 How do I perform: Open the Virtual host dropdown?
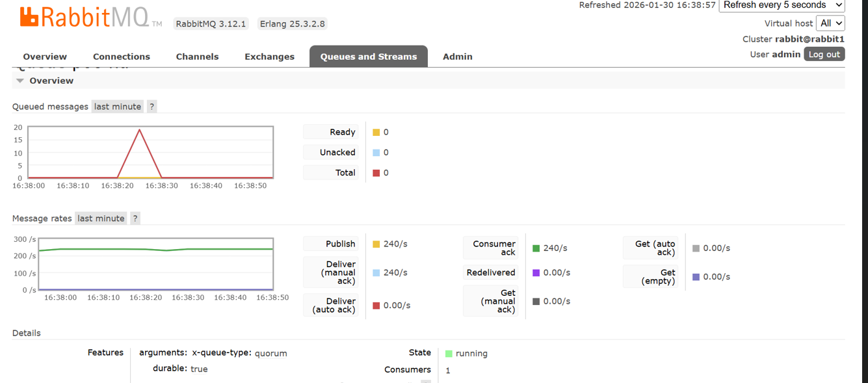(830, 23)
